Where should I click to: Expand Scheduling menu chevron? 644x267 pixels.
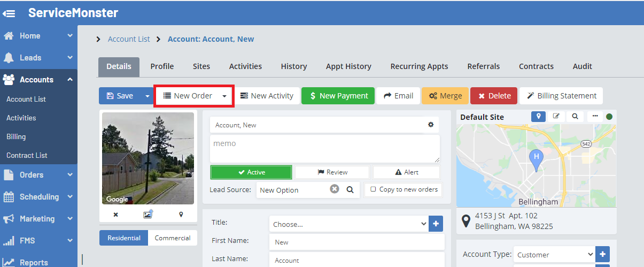(70, 197)
